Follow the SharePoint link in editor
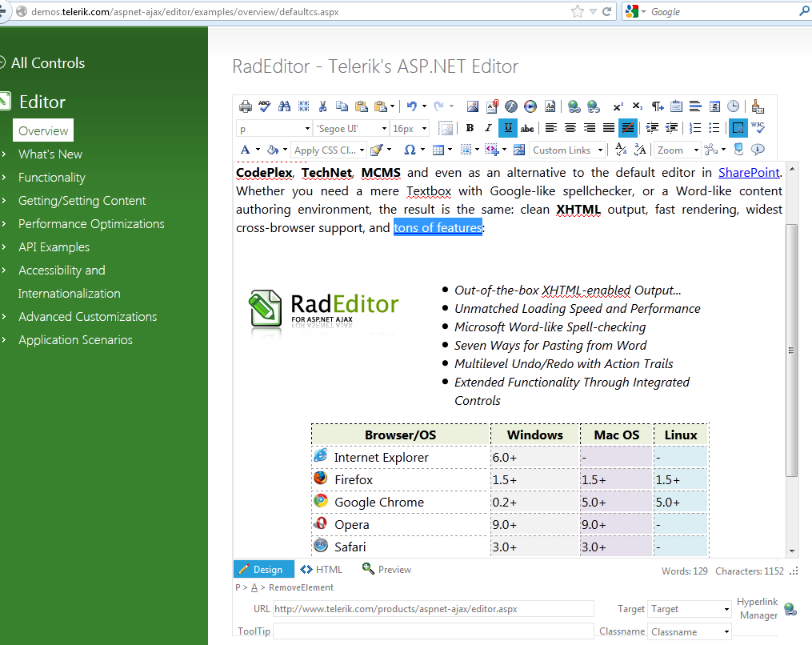812x645 pixels. click(x=749, y=173)
